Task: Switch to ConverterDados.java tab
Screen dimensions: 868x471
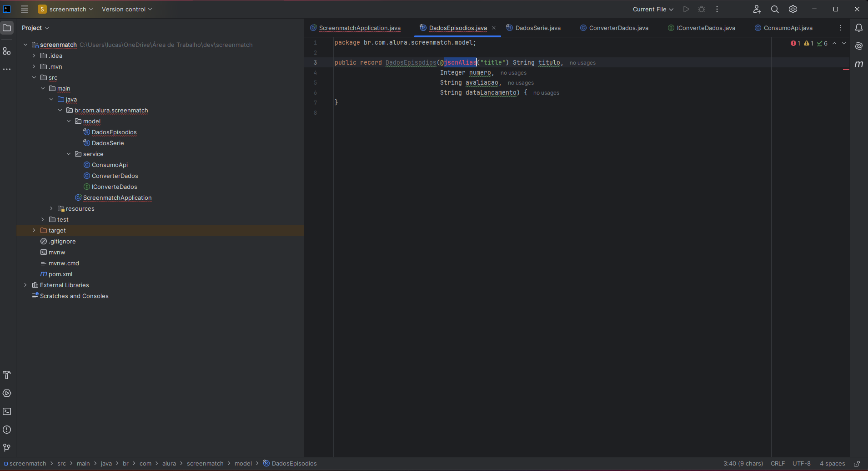Action: click(x=614, y=28)
